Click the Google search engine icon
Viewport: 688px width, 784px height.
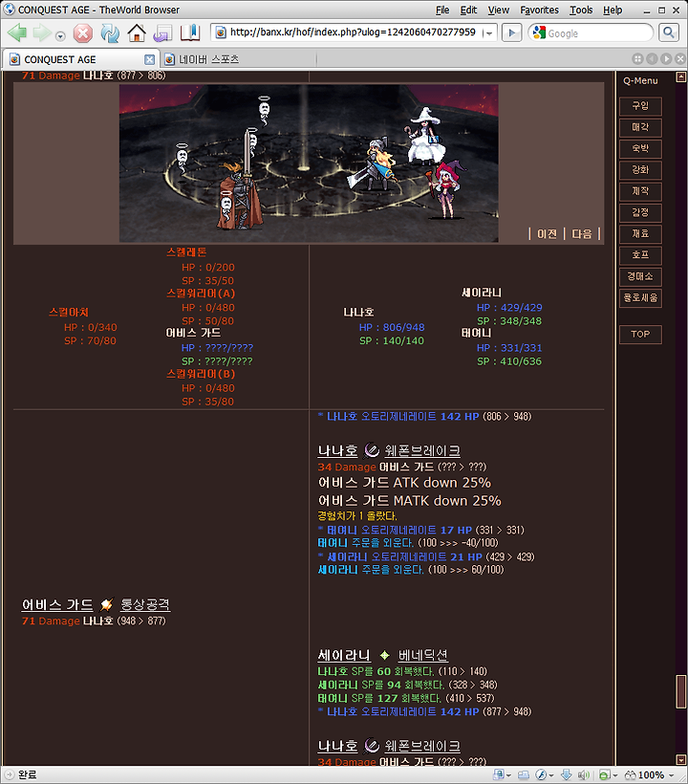pyautogui.click(x=539, y=33)
